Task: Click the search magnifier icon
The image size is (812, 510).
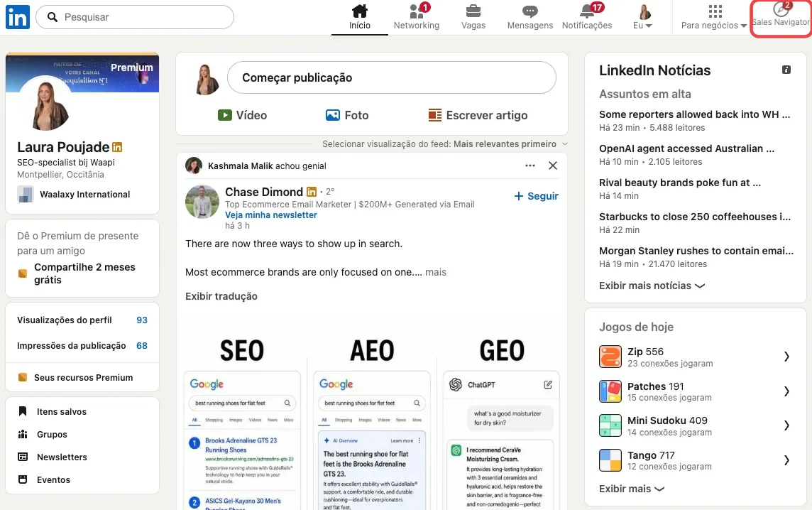Action: tap(53, 17)
